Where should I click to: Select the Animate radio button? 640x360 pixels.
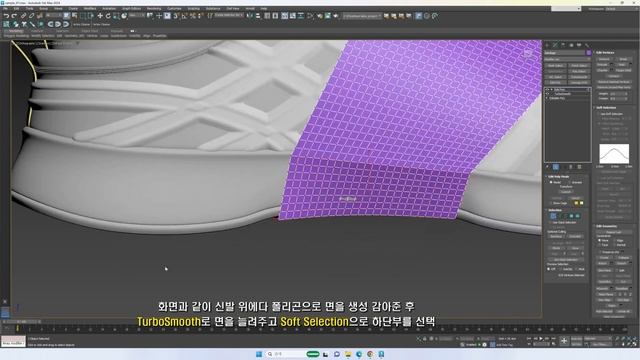pos(569,182)
